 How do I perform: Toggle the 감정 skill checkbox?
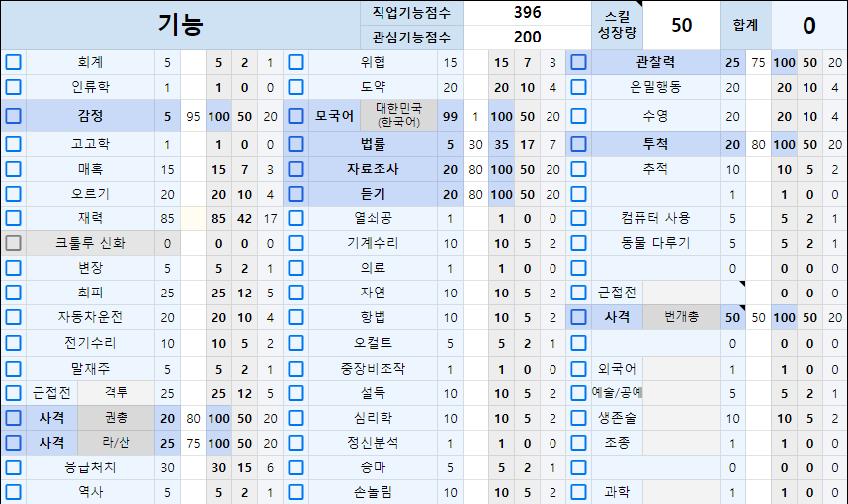(x=13, y=115)
